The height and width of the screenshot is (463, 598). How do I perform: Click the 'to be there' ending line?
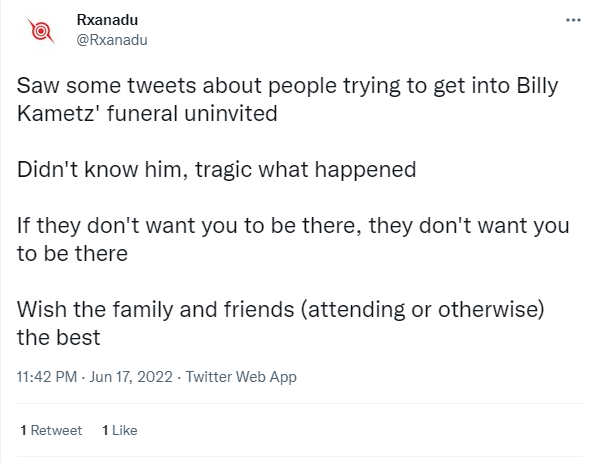(x=72, y=254)
